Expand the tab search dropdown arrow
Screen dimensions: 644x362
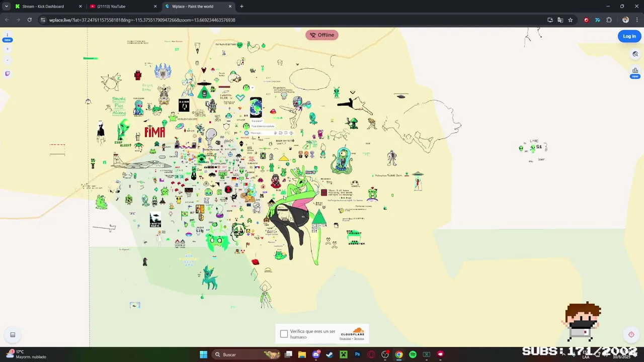[6, 7]
